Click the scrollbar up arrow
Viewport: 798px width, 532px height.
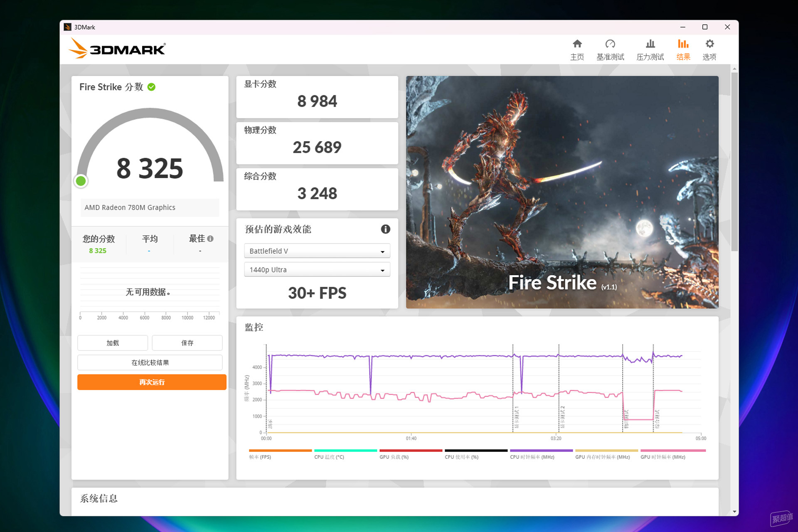click(x=734, y=68)
